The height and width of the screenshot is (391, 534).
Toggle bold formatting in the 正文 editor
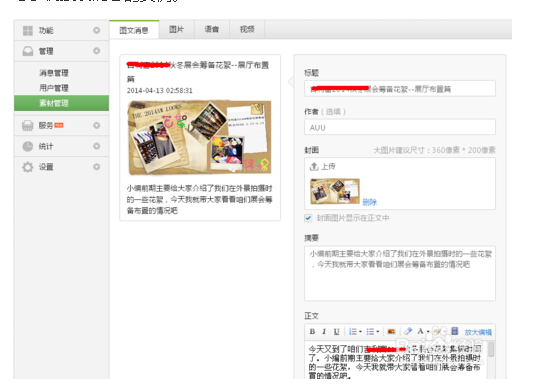coord(312,331)
